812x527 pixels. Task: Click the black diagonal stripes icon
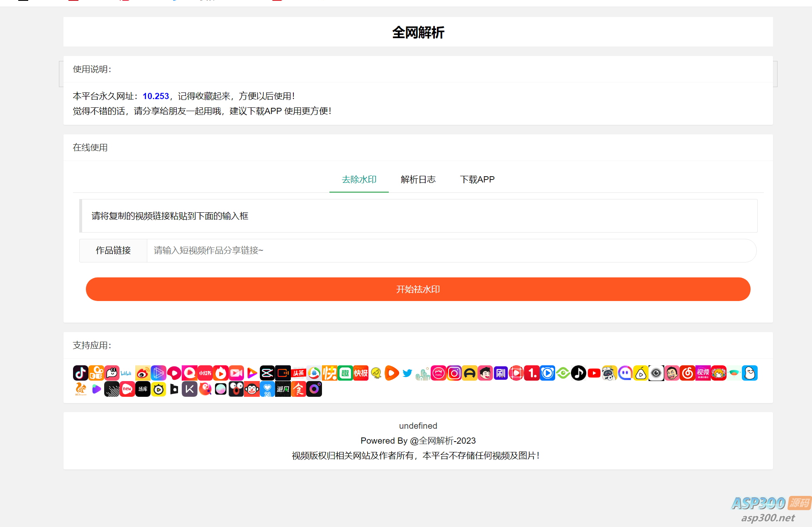(112, 389)
